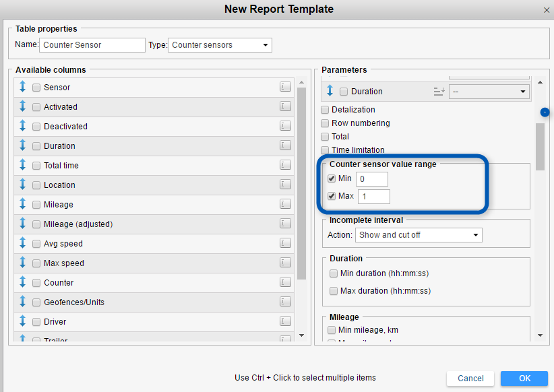Enable the Detalization checkbox
554x392 pixels.
(325, 109)
